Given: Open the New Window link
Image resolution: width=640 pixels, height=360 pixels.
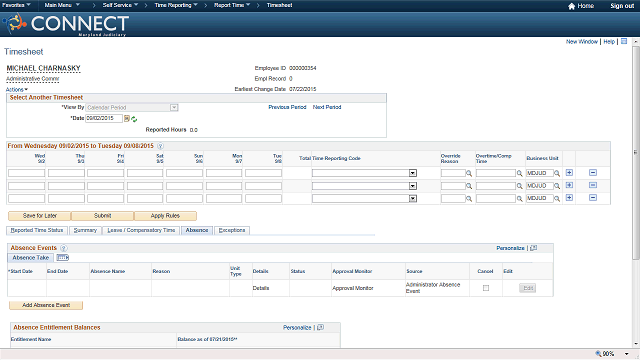Looking at the screenshot, I should click(582, 42).
